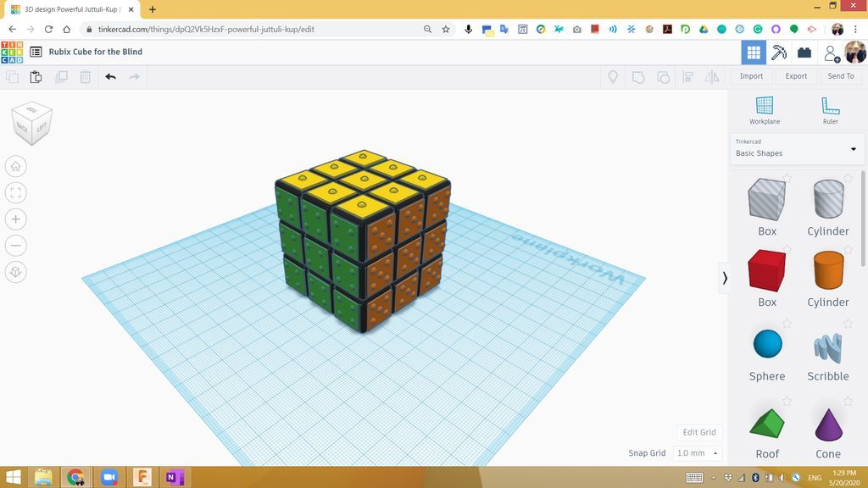Click the view cube orientation widget
This screenshot has width=868, height=488.
[31, 123]
